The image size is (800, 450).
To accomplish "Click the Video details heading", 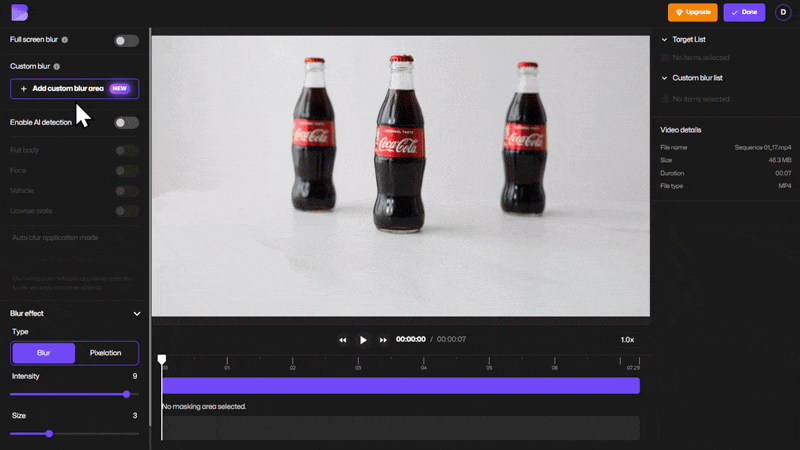I will pyautogui.click(x=681, y=130).
